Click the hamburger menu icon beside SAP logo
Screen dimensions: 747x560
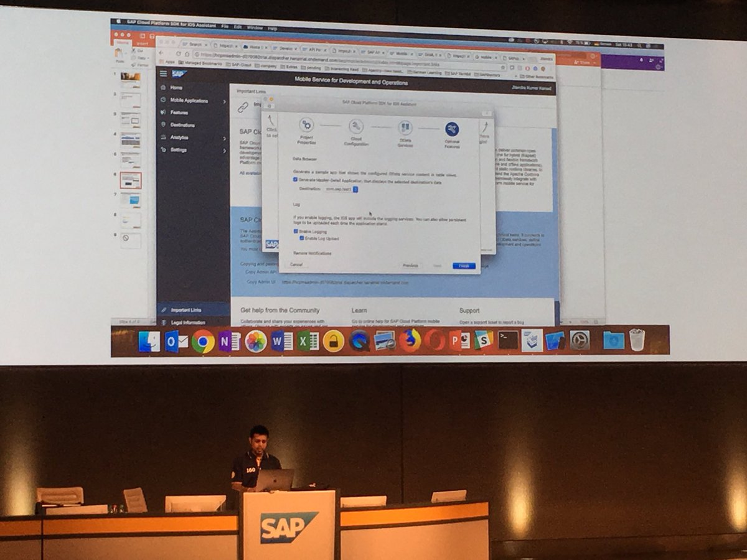pos(163,73)
